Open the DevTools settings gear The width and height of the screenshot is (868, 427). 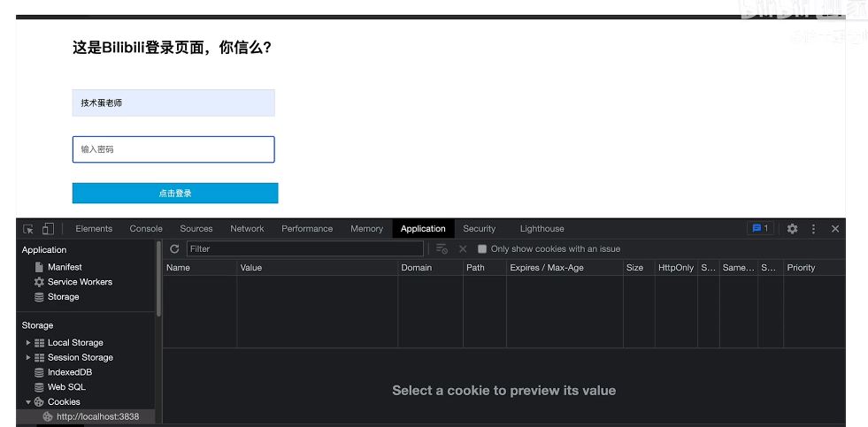[x=792, y=228]
